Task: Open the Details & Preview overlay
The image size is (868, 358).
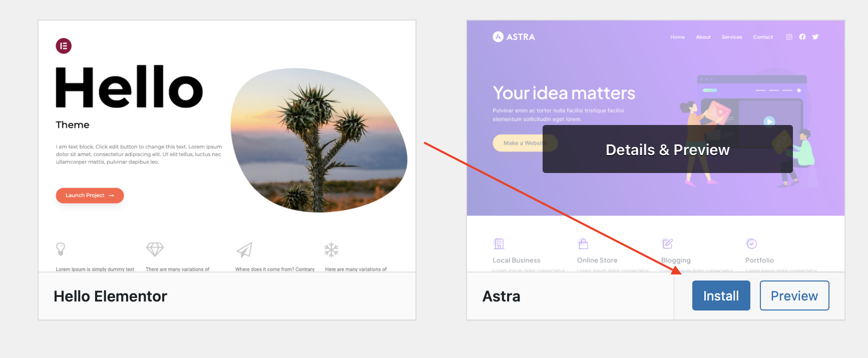Action: coord(667,149)
